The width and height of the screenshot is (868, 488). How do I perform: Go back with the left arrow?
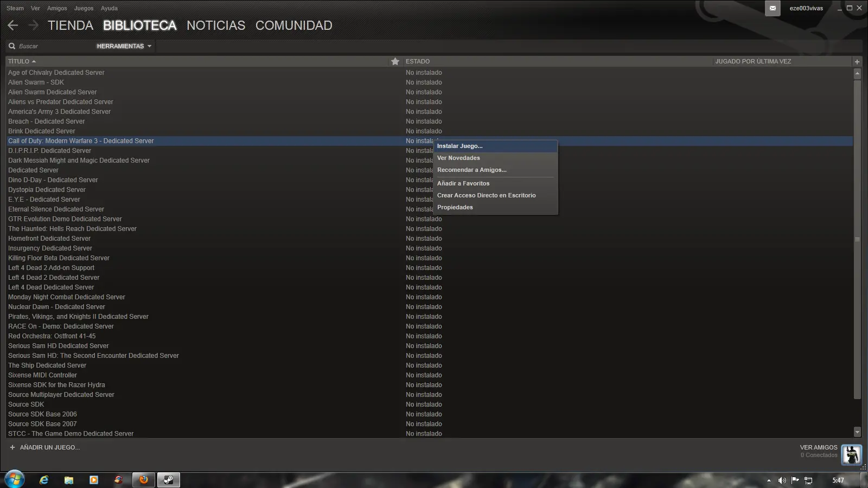[x=13, y=25]
